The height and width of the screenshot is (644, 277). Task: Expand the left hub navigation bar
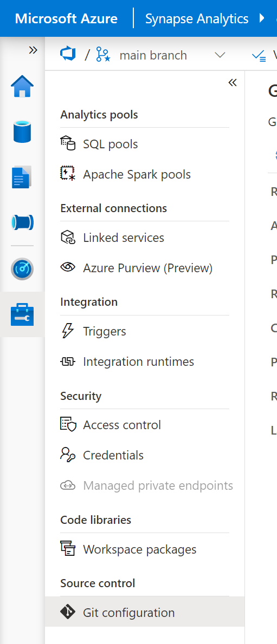(x=33, y=50)
